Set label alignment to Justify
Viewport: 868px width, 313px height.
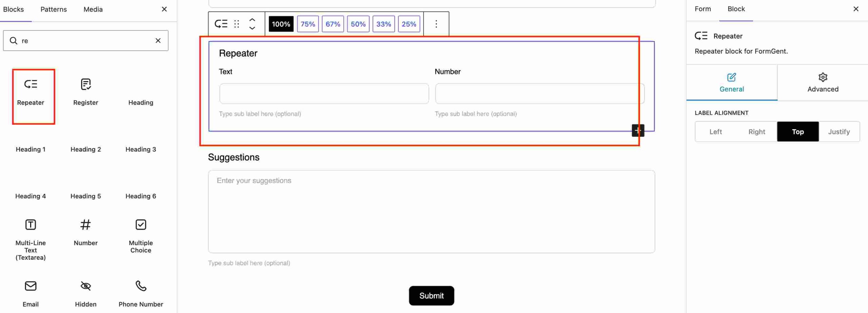839,132
